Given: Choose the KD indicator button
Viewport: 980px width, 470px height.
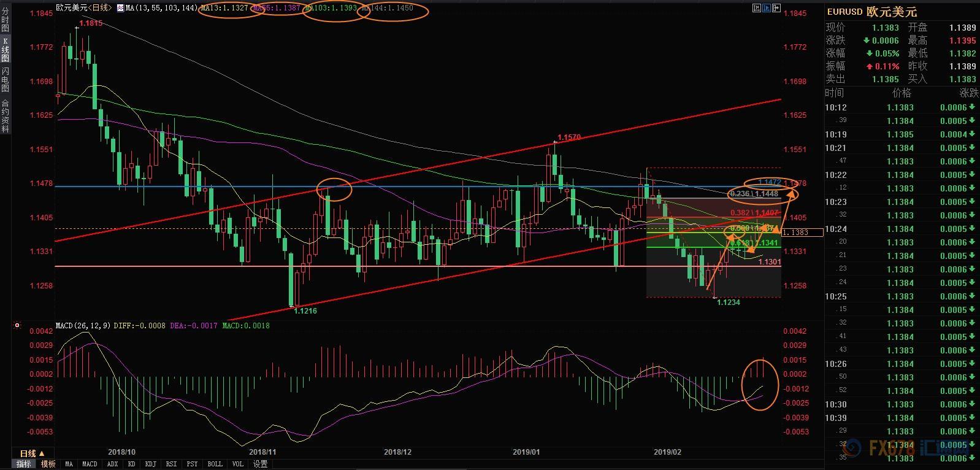Looking at the screenshot, I should tap(131, 464).
